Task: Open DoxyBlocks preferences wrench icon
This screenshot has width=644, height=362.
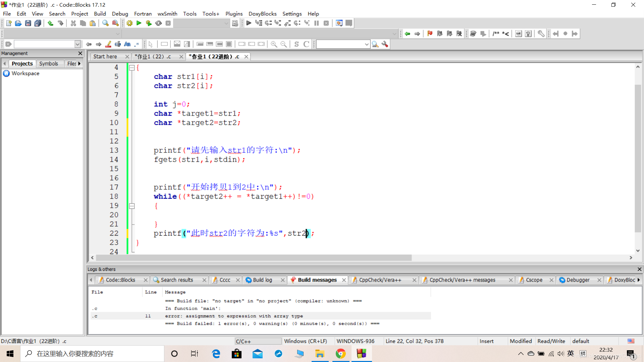Action: (541, 34)
